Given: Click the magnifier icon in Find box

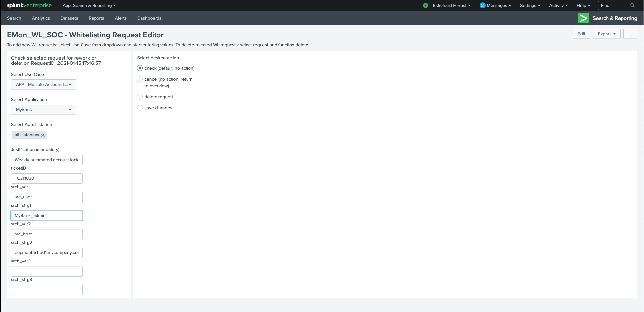Looking at the screenshot, I should click(x=632, y=5).
